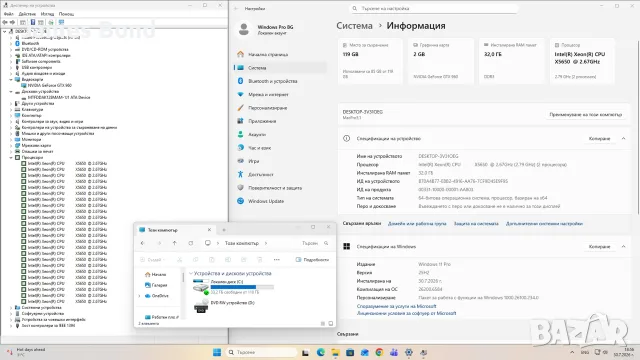Screen dimensions: 640x360
Task: Go back in File Explorer window
Action: point(142,243)
